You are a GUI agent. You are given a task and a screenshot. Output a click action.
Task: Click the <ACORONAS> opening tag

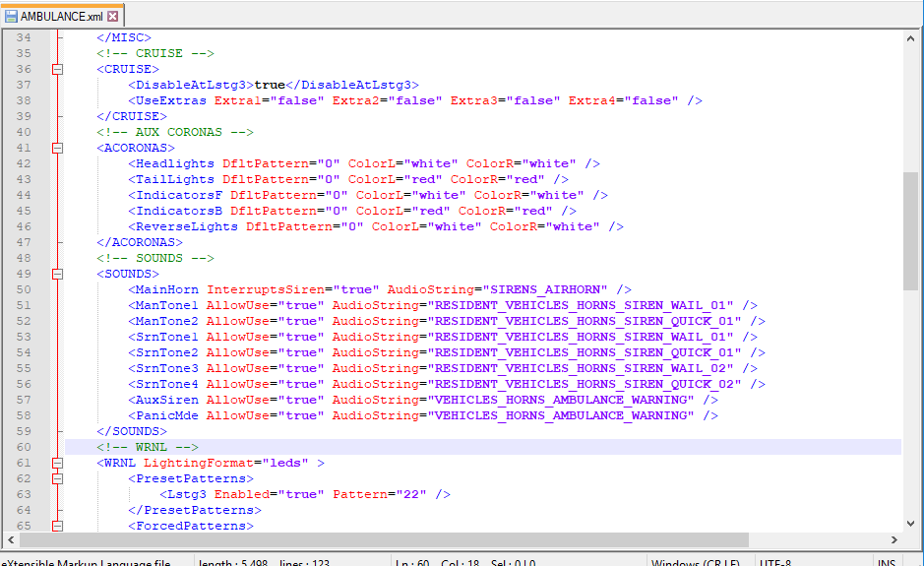[136, 148]
